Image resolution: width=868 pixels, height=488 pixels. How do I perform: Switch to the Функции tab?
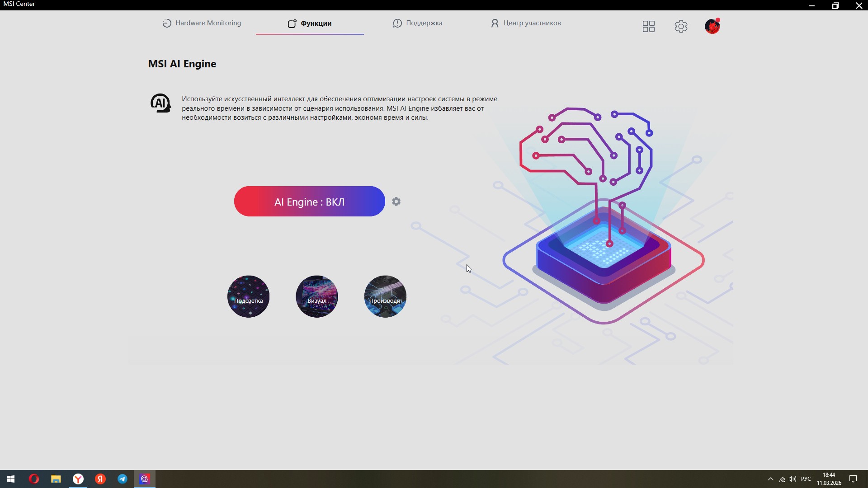click(x=310, y=23)
